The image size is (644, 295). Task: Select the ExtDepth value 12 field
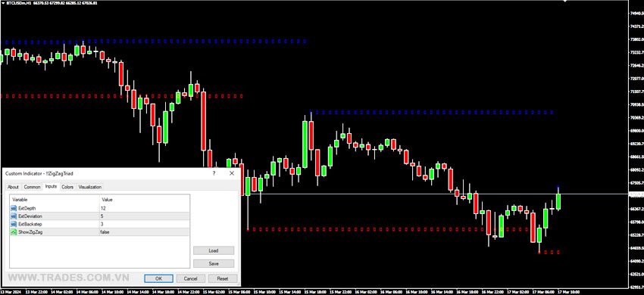click(145, 209)
